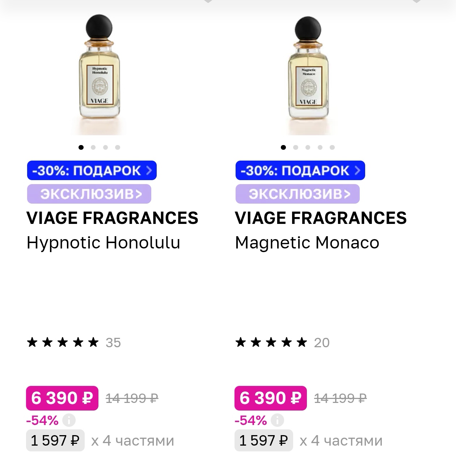The height and width of the screenshot is (476, 456).
Task: Open ЭКСКЛЮЗИВ tag under Hypnotic Honolulu
Action: [x=89, y=194]
